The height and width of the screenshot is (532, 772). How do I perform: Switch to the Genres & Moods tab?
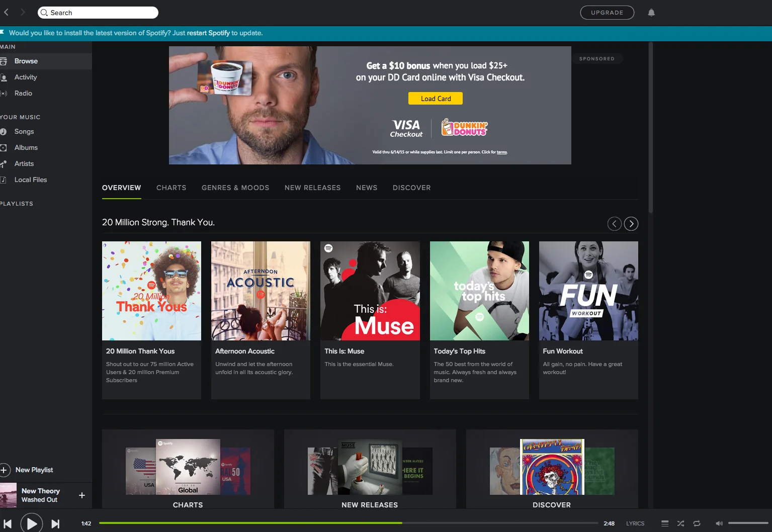tap(235, 188)
